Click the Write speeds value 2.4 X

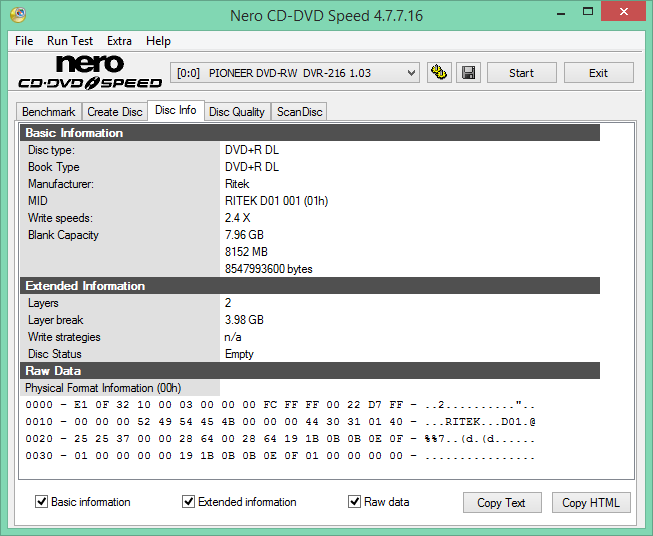[x=237, y=218]
